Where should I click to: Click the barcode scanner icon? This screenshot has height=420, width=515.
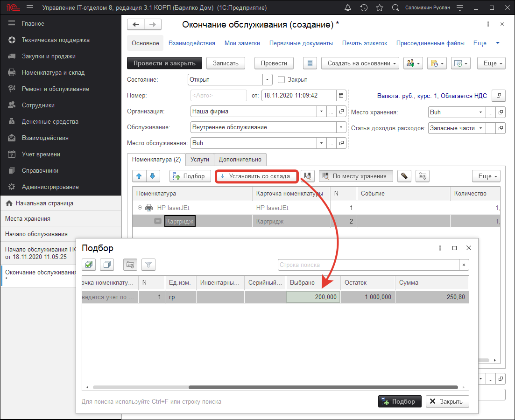point(307,176)
